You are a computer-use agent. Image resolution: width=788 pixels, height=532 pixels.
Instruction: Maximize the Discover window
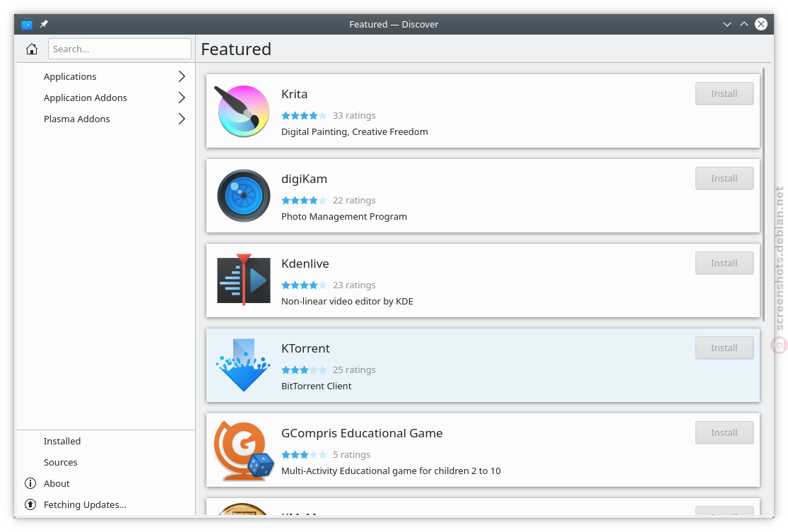pos(743,24)
